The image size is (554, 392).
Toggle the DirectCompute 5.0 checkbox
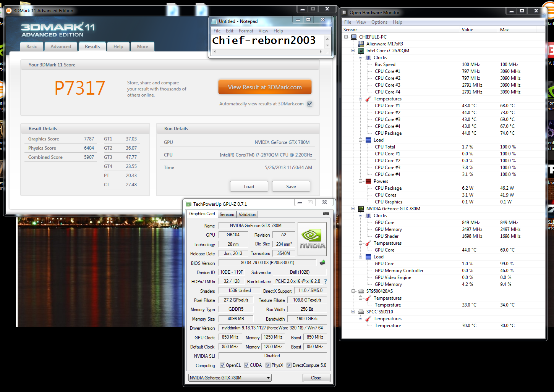coord(289,365)
